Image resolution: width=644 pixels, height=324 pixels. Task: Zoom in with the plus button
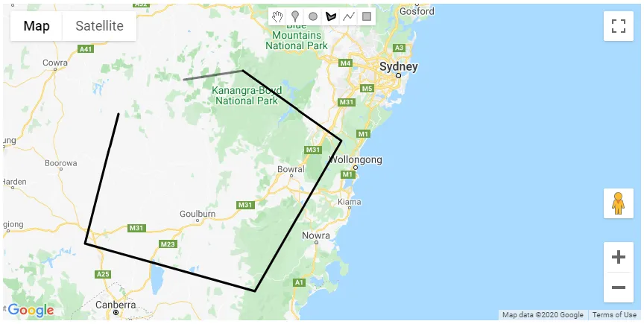(618, 257)
